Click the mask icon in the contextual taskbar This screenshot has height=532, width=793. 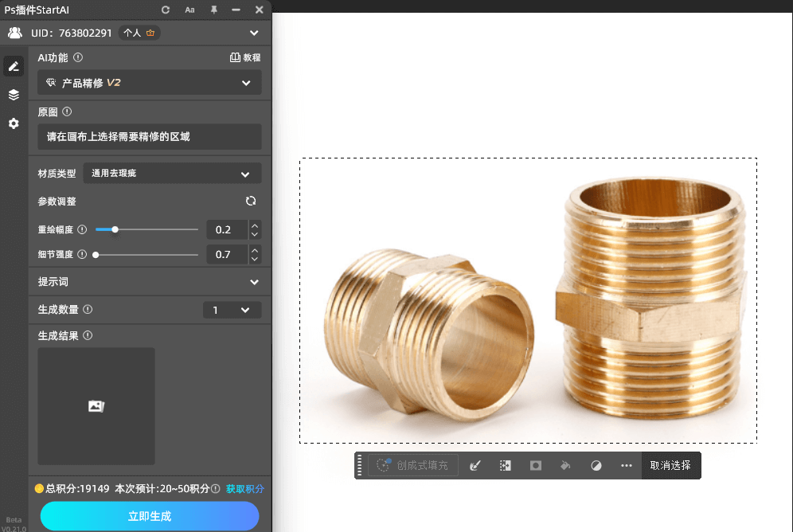point(535,465)
